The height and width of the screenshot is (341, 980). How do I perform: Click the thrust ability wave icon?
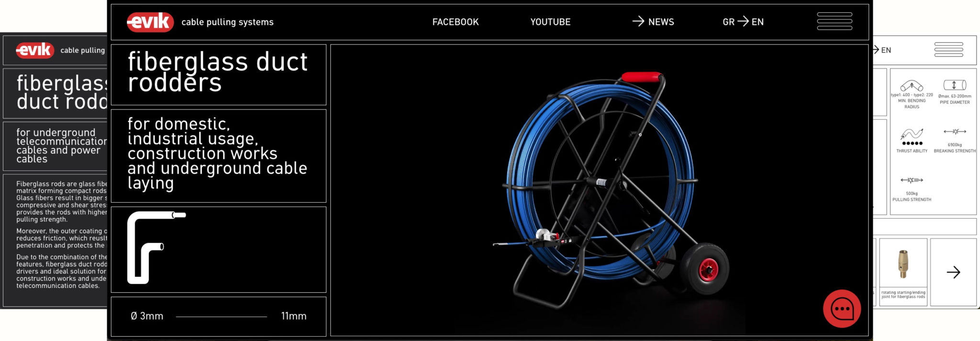[912, 133]
